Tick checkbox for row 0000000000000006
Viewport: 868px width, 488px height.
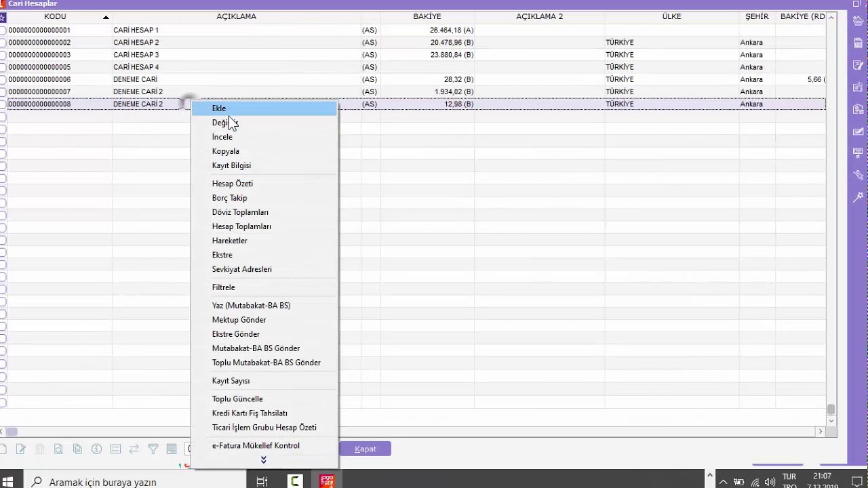click(3, 79)
